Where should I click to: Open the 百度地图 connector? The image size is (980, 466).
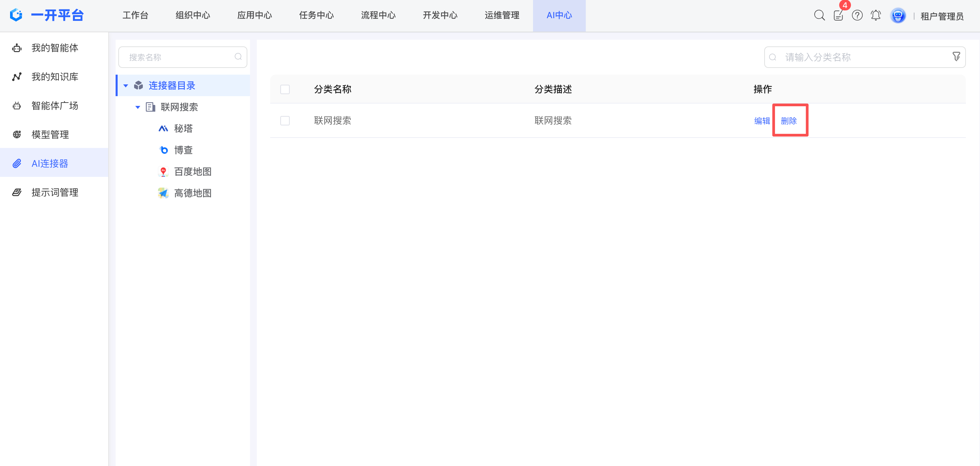tap(192, 172)
